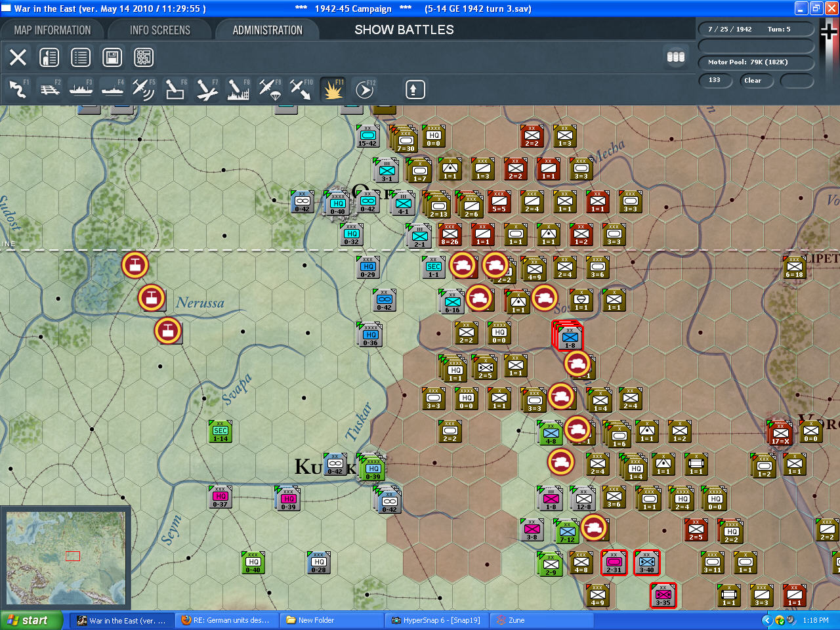Select the 15-42 unit counter
The image size is (840, 630).
pyautogui.click(x=367, y=136)
